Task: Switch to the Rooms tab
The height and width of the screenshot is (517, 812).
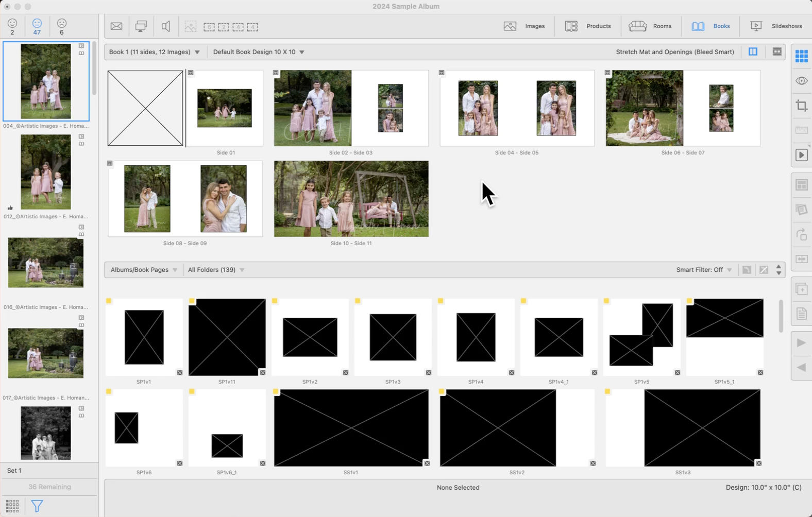Action: click(x=650, y=26)
